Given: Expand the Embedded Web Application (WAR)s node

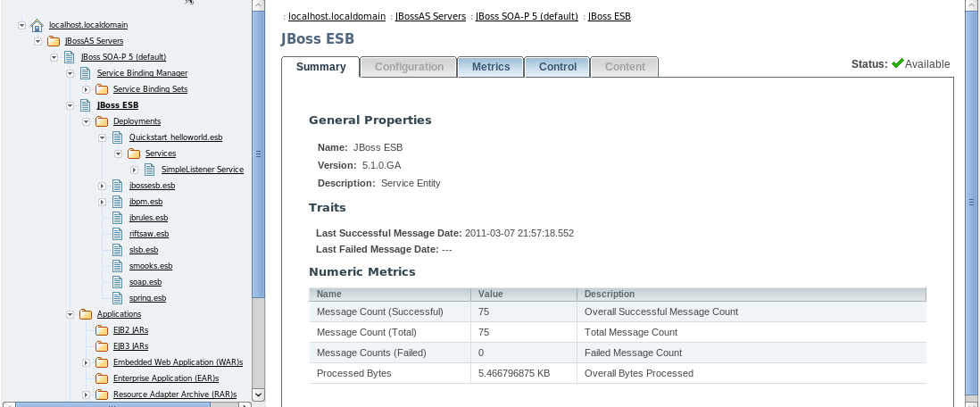Looking at the screenshot, I should click(87, 362).
